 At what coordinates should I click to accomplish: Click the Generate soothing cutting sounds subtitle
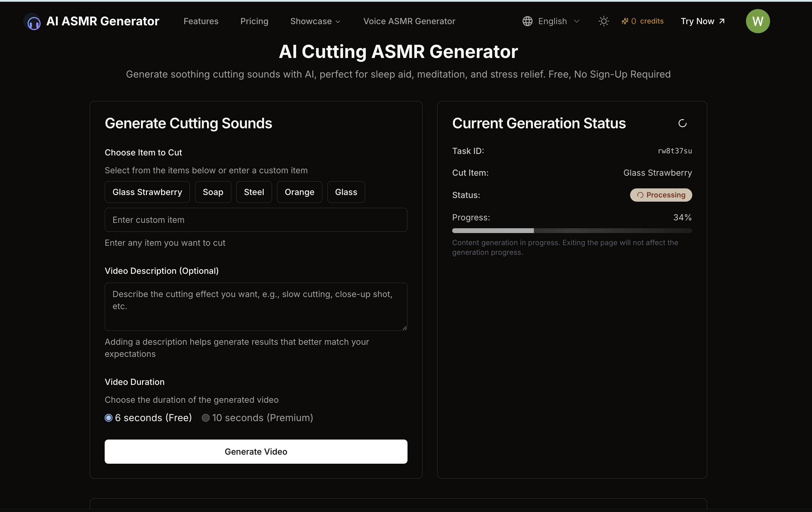point(398,74)
